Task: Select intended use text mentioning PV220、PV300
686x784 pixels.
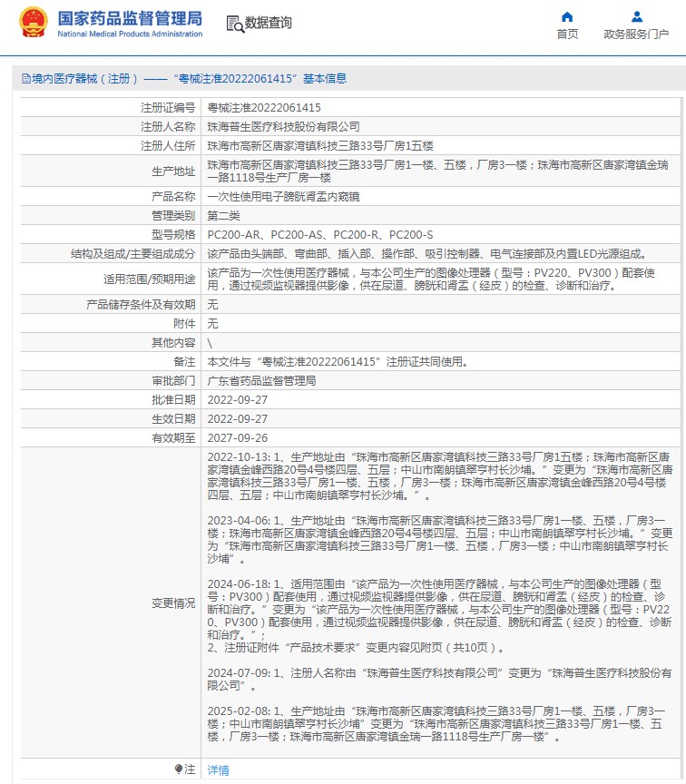Action: (x=431, y=279)
